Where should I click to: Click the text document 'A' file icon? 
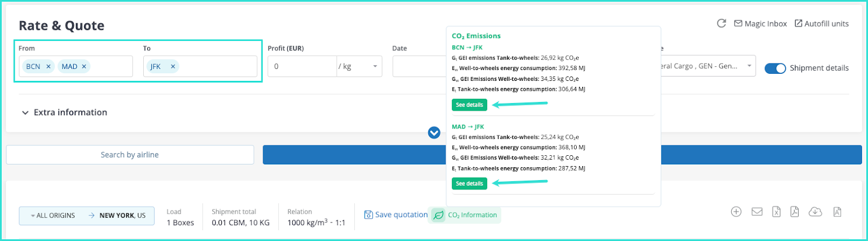click(837, 212)
